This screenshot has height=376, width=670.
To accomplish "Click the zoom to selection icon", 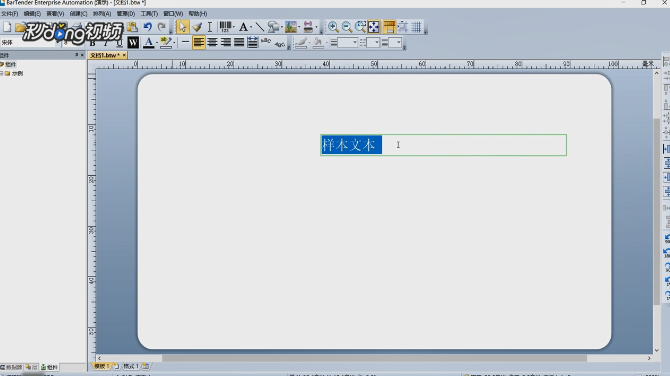I will click(360, 27).
